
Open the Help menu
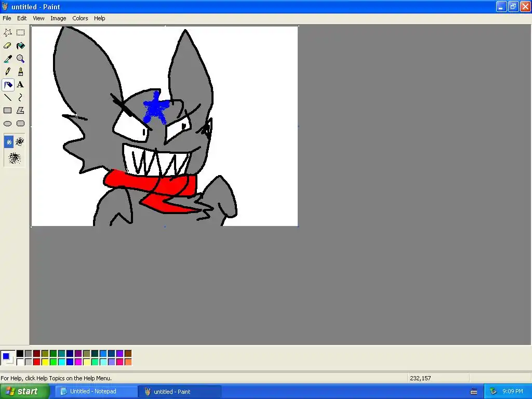(x=99, y=18)
